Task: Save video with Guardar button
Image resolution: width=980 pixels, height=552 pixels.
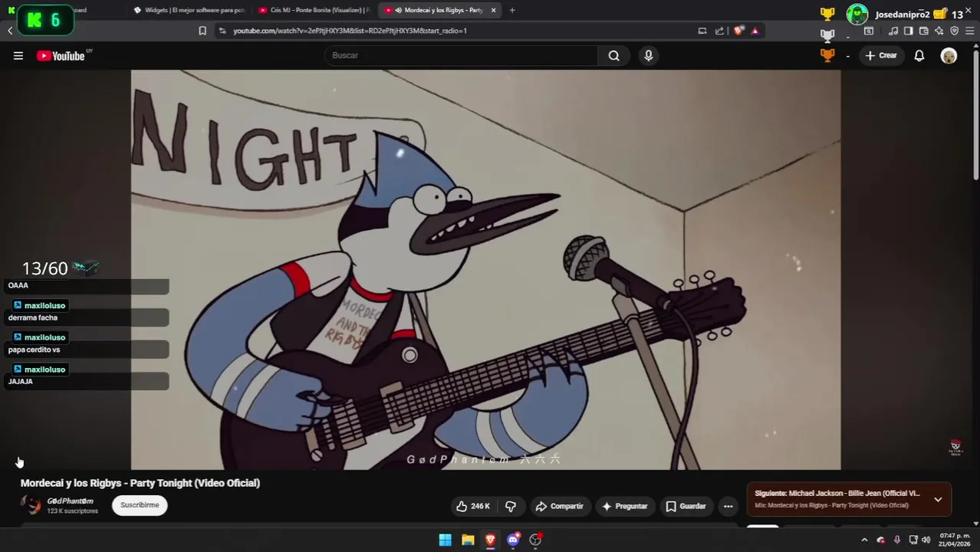Action: point(686,506)
